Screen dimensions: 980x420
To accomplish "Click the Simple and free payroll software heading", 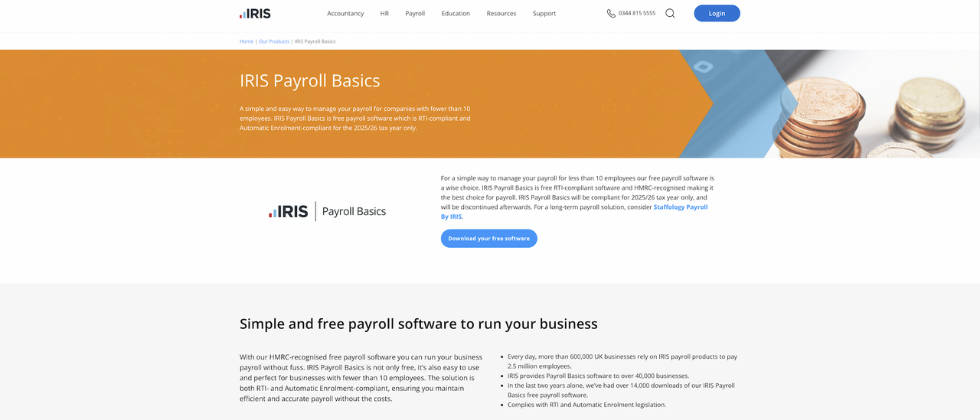I will coord(418,324).
